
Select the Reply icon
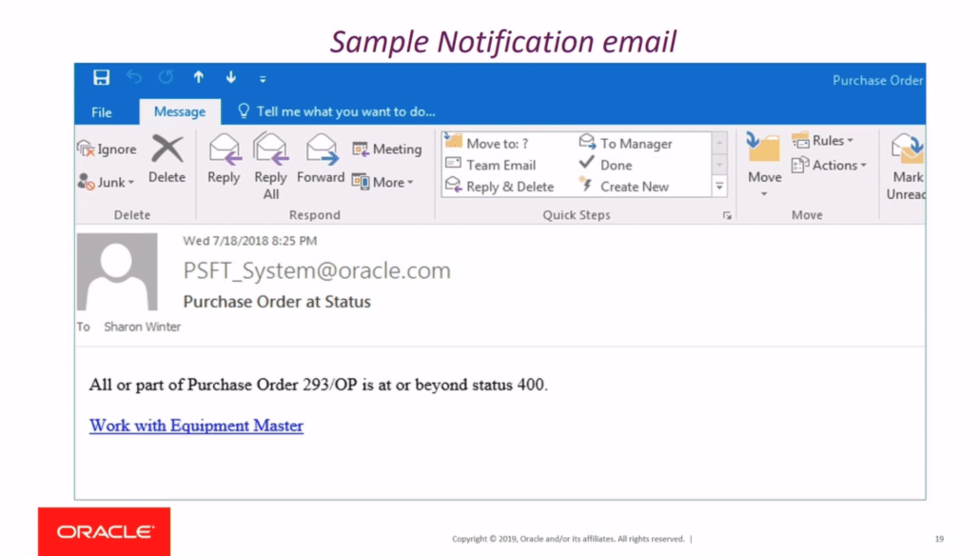point(224,160)
